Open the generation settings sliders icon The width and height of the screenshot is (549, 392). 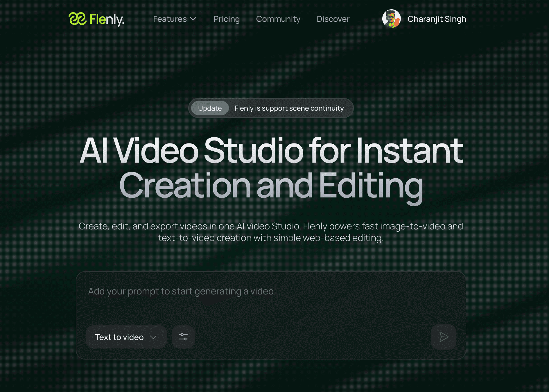[183, 337]
